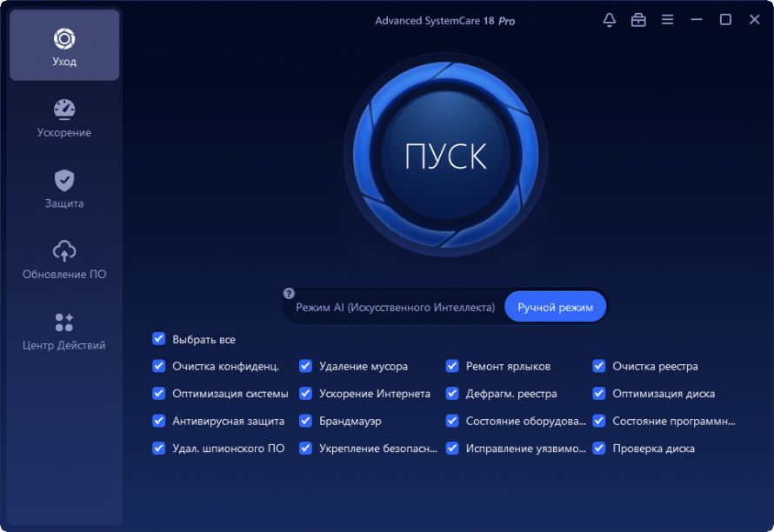Maximize the Advanced SystemCare window

click(725, 20)
